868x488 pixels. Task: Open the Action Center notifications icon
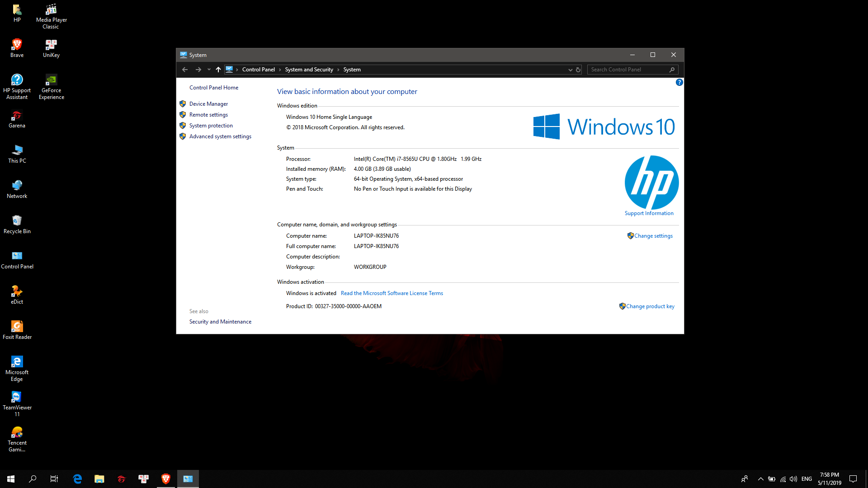click(853, 479)
